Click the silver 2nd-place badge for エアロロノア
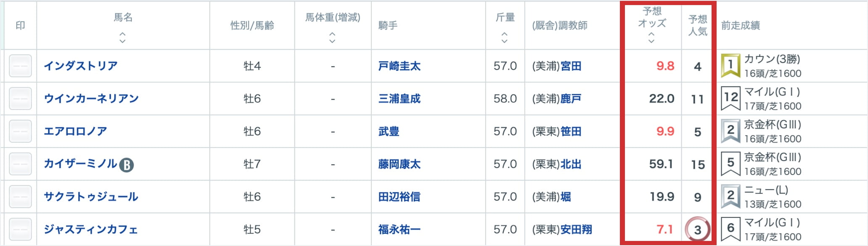This screenshot has height=246, width=868. coord(730,131)
